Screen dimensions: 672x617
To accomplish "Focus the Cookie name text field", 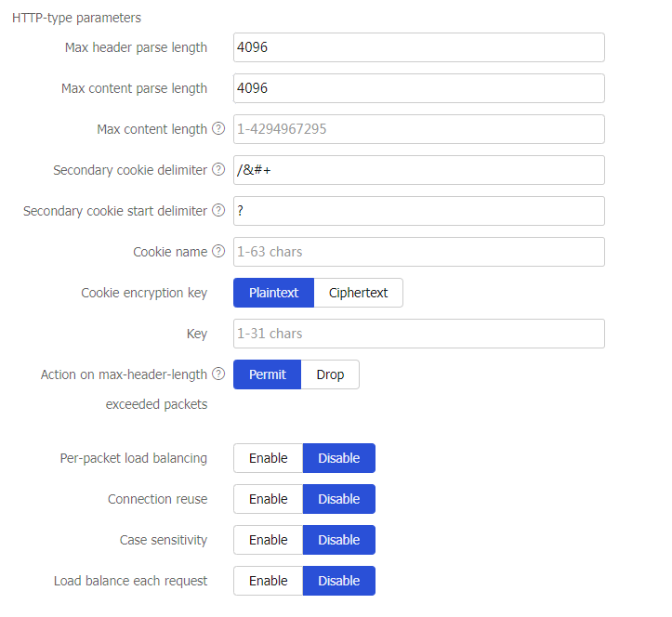I will point(418,252).
